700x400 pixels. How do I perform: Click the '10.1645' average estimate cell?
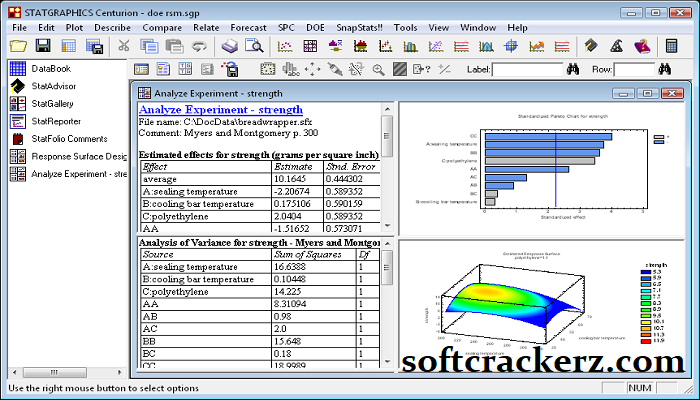(297, 179)
